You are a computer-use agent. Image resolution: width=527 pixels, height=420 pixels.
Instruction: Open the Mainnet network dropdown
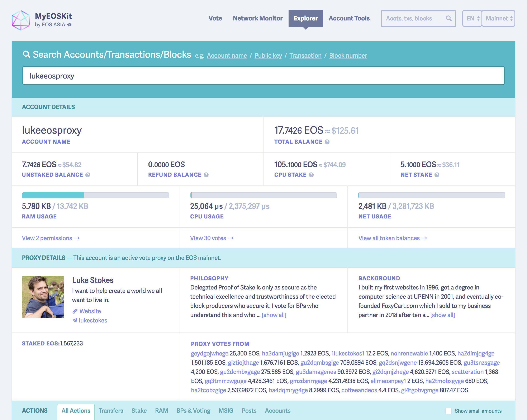[498, 18]
